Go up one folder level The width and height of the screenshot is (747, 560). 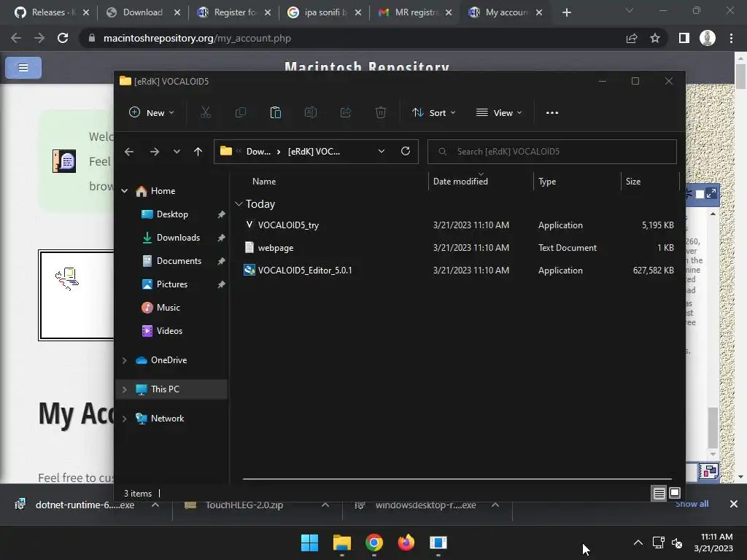pos(198,152)
